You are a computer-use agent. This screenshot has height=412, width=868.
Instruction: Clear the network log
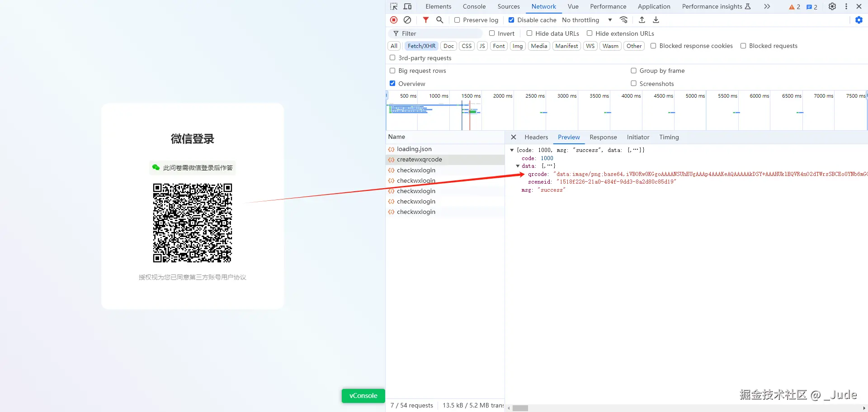tap(407, 20)
